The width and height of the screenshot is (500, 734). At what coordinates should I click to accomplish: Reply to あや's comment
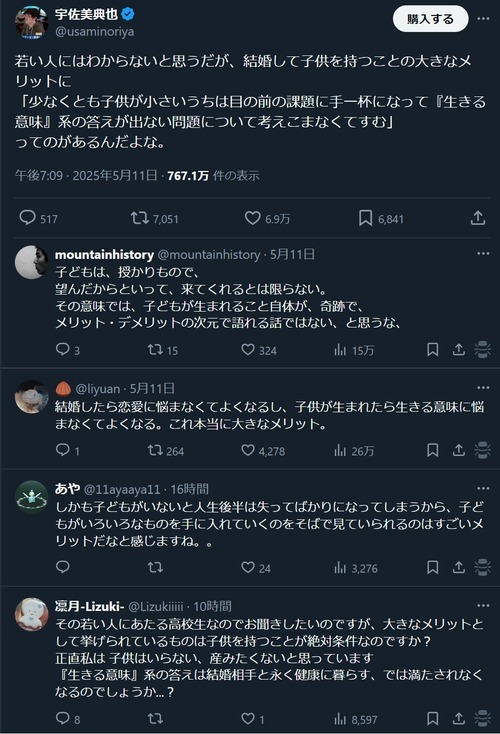click(x=63, y=567)
